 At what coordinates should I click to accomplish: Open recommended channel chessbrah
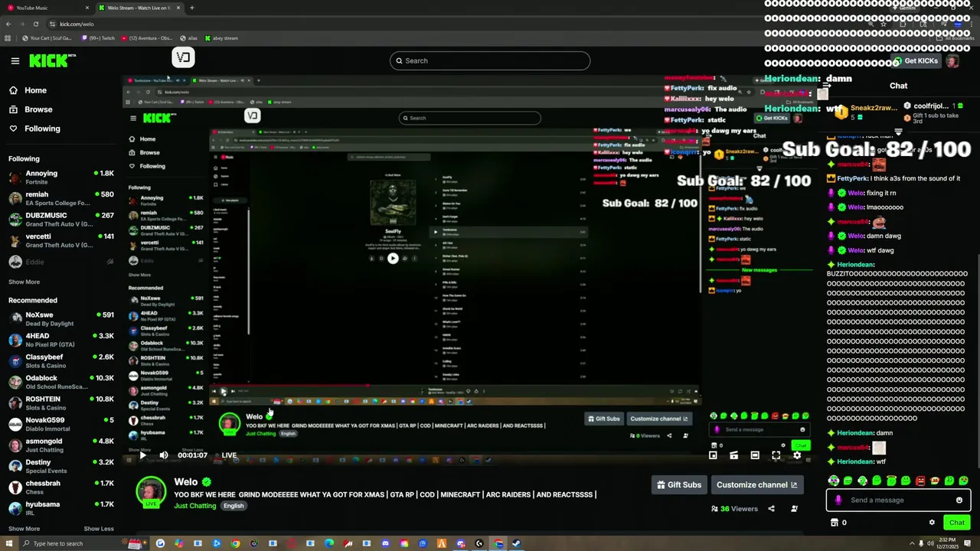click(61, 487)
